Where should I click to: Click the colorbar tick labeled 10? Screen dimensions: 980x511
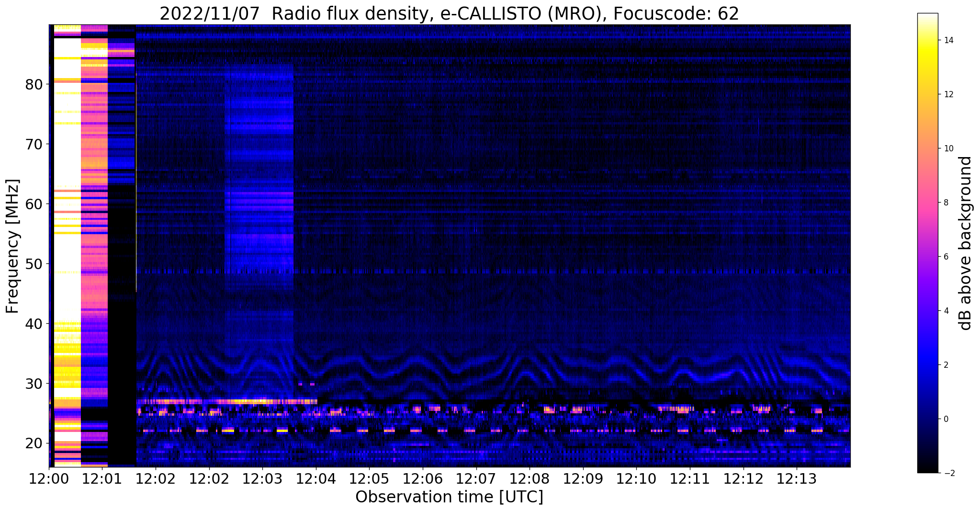tap(948, 148)
